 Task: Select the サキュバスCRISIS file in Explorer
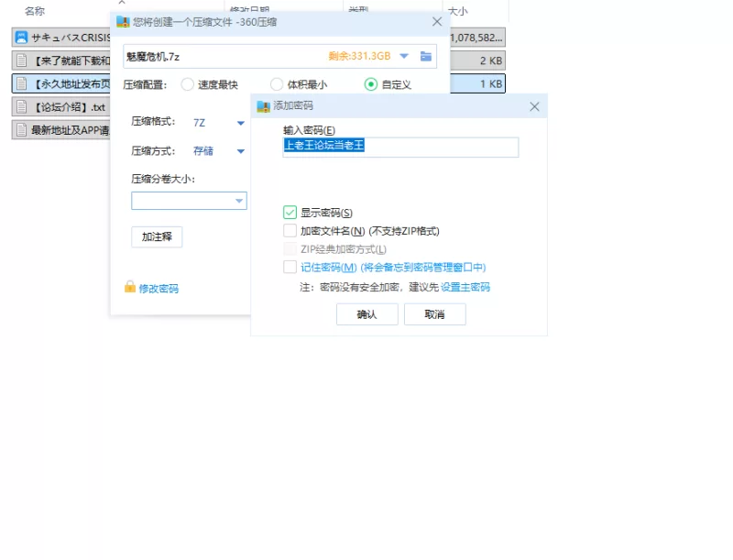pos(61,38)
